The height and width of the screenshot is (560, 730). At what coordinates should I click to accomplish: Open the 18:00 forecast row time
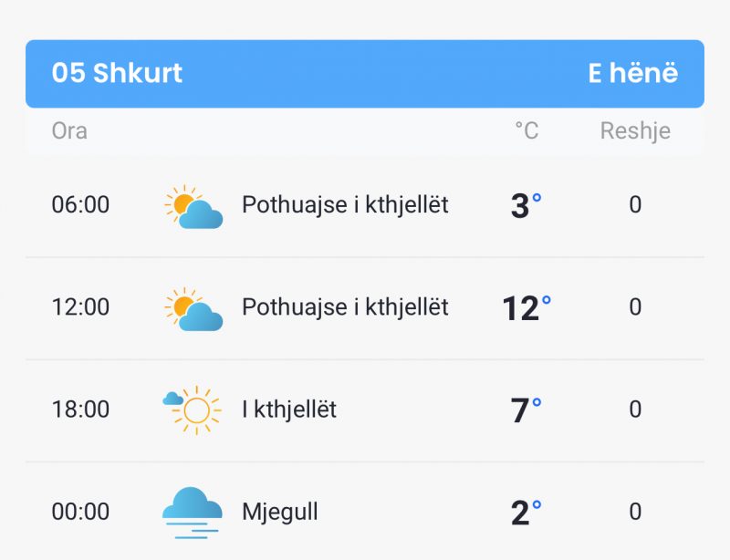click(80, 410)
